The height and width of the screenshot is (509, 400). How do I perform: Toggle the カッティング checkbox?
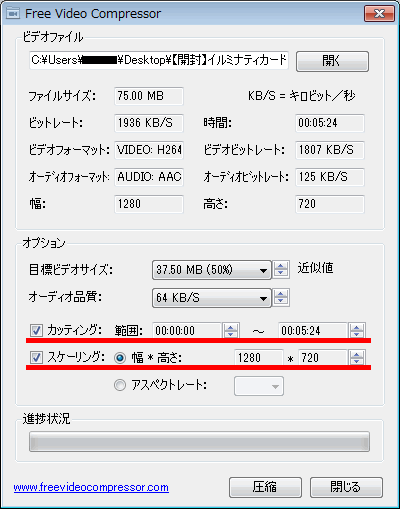tap(36, 331)
